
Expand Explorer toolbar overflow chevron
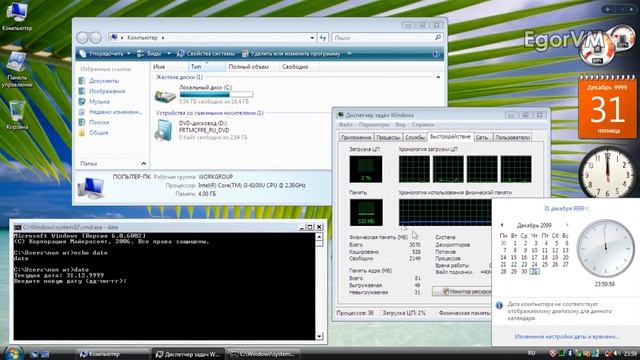point(349,53)
